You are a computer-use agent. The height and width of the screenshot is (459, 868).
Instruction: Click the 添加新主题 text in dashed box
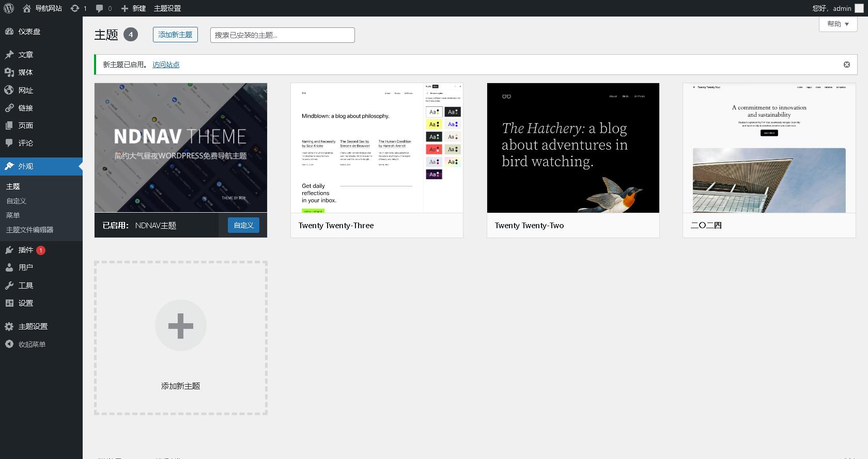(181, 386)
